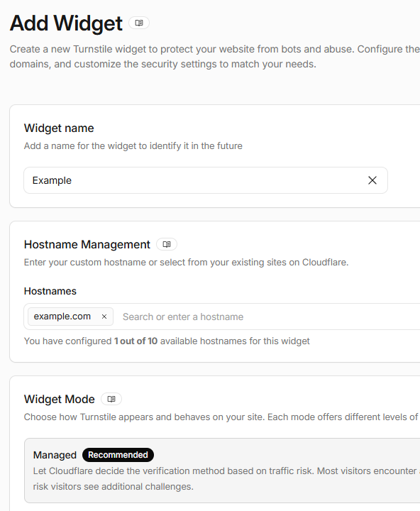Remove the example.com hostname chip
Screen dimensions: 420x511
104,317
